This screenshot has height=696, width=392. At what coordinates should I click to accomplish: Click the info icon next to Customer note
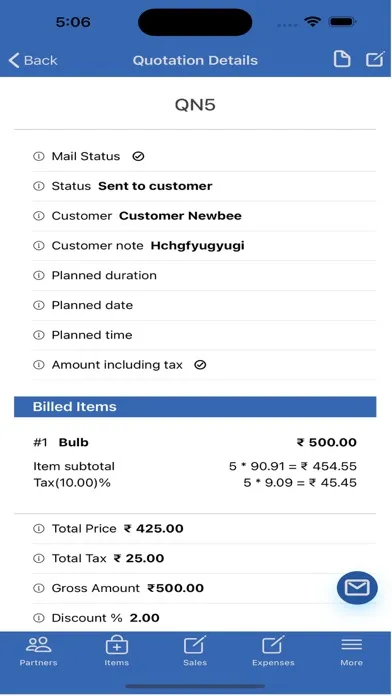coord(39,245)
